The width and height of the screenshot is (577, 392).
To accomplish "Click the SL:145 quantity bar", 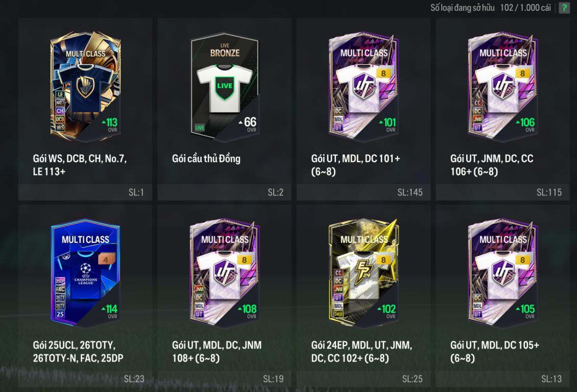I will 364,192.
